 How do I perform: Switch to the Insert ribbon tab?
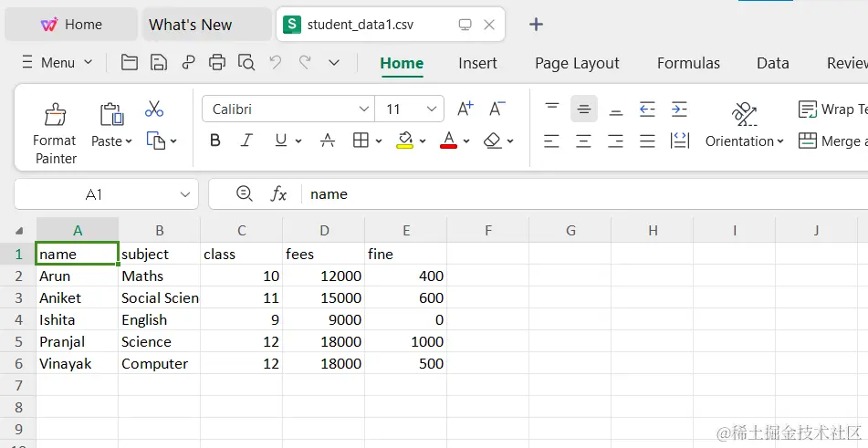click(x=477, y=63)
